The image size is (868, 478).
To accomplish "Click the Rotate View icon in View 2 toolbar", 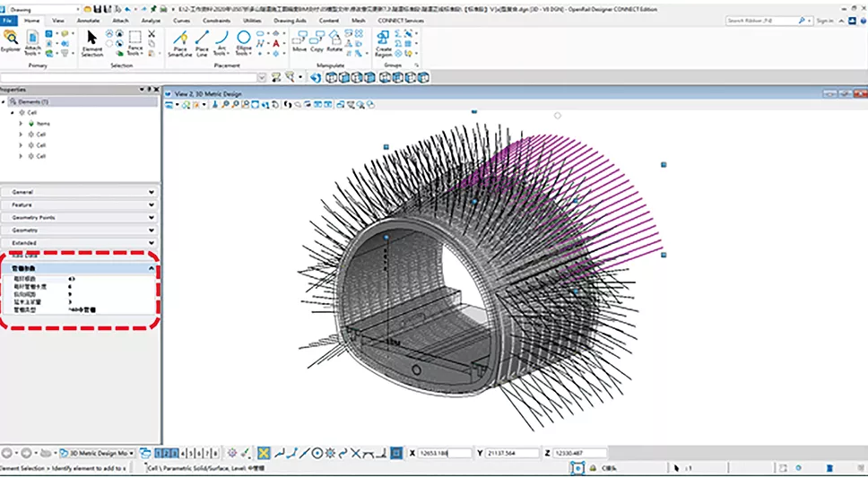I will [x=265, y=105].
